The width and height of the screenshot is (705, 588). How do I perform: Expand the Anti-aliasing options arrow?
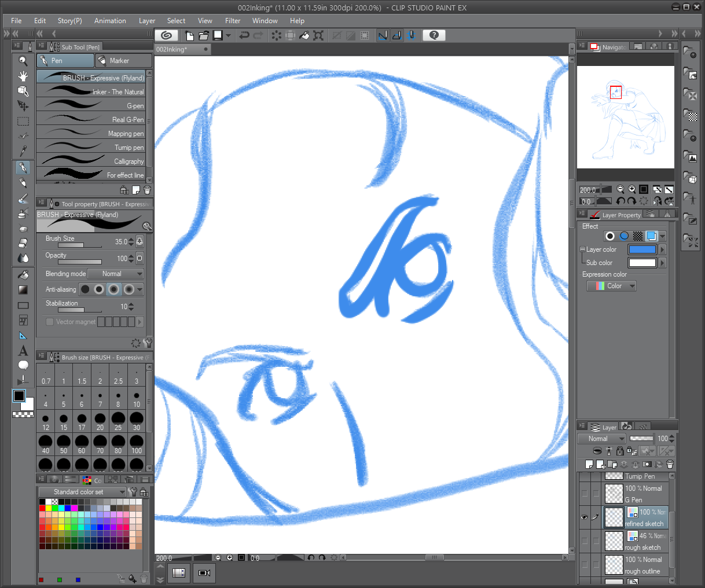coord(140,289)
